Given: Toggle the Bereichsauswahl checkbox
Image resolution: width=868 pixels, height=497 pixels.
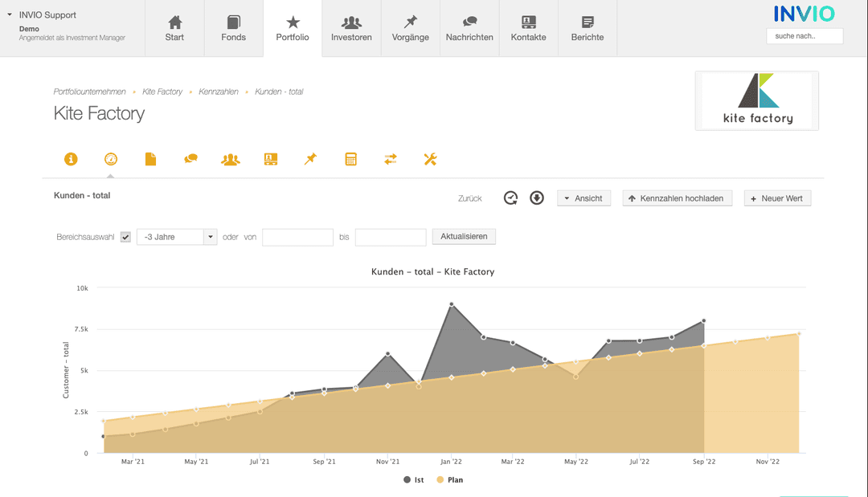Looking at the screenshot, I should point(125,237).
